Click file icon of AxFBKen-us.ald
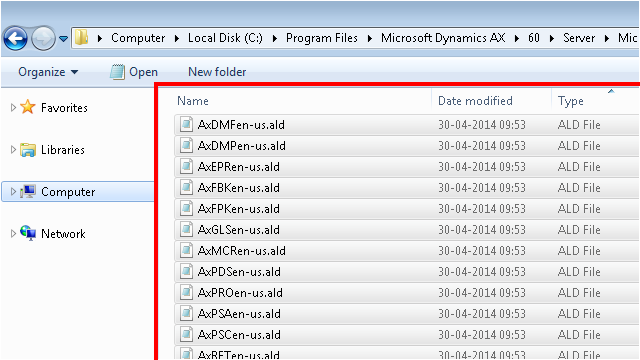Viewport: 640px width, 360px height. (x=186, y=187)
